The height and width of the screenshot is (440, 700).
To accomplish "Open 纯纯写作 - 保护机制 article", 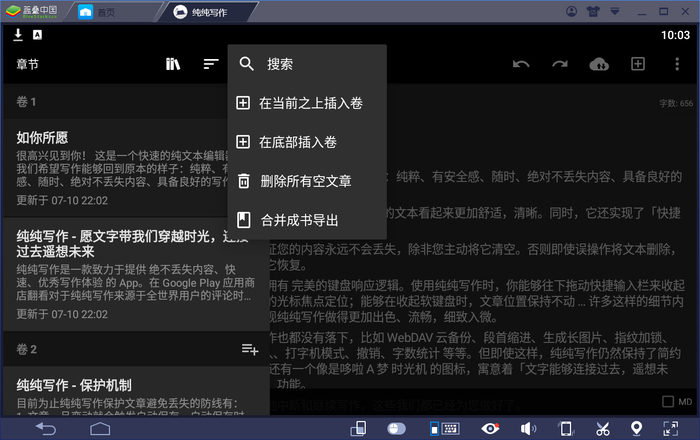I will tap(136, 391).
